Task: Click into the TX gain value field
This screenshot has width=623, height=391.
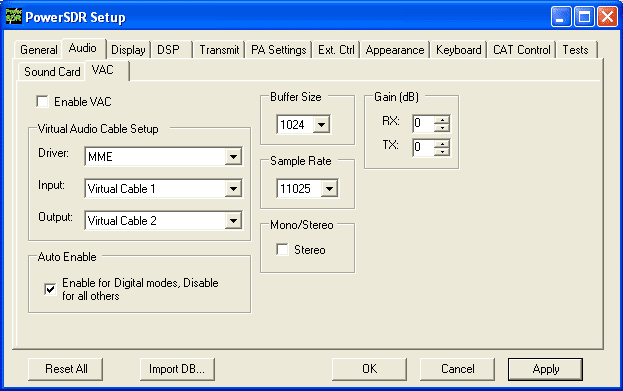Action: (423, 147)
